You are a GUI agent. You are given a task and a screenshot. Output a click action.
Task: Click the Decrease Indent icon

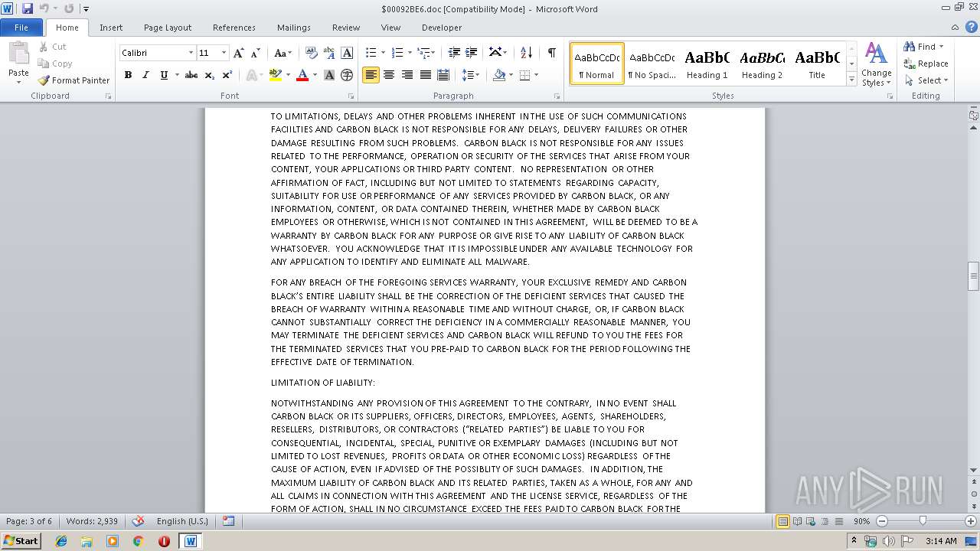[x=454, y=53]
